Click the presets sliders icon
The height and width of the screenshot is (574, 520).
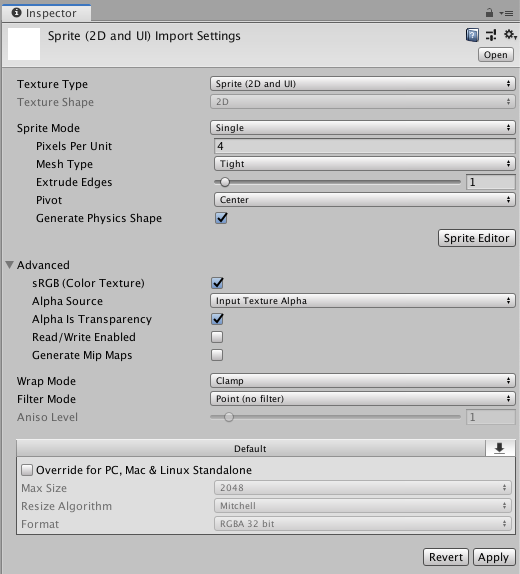(491, 35)
